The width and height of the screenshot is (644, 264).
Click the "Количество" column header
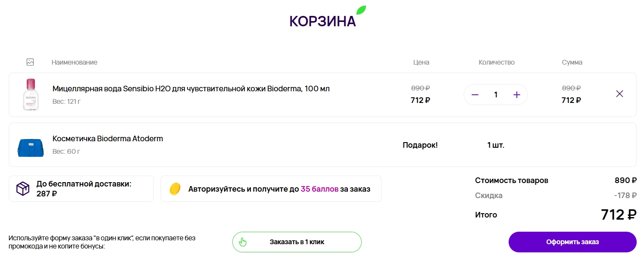coord(497,62)
